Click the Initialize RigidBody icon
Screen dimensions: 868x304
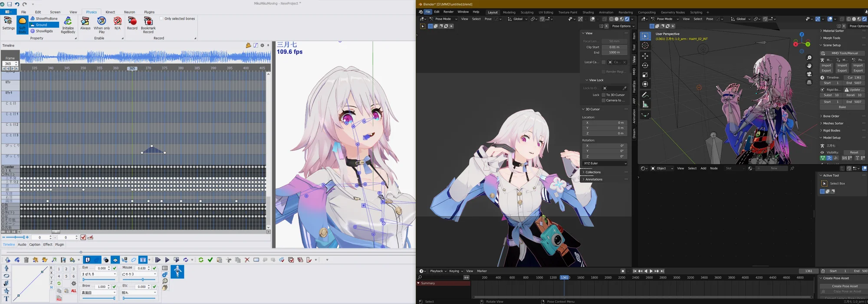(68, 25)
